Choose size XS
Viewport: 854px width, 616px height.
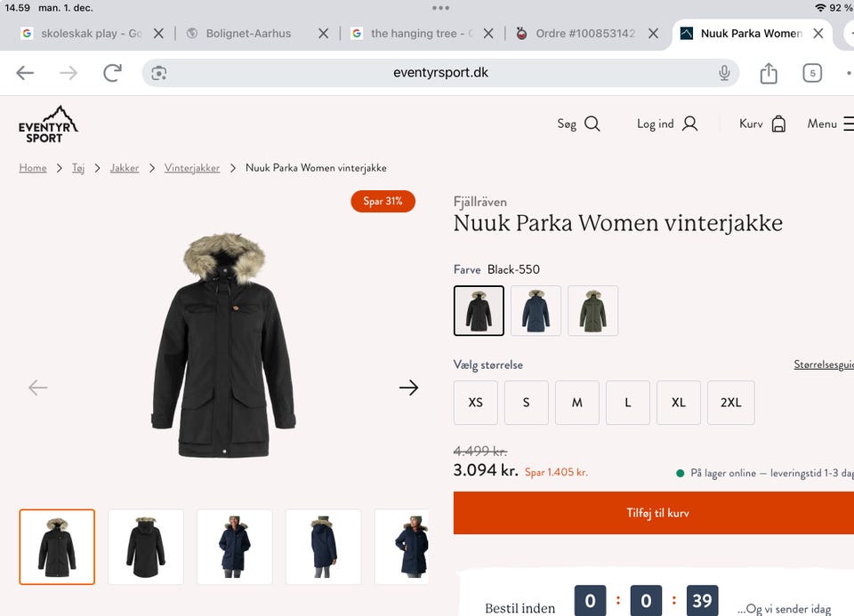click(475, 403)
